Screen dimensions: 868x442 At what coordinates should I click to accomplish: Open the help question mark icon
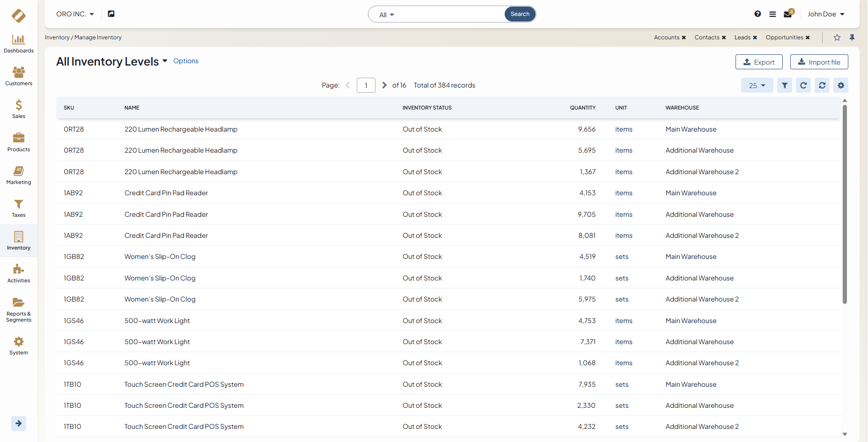click(758, 14)
